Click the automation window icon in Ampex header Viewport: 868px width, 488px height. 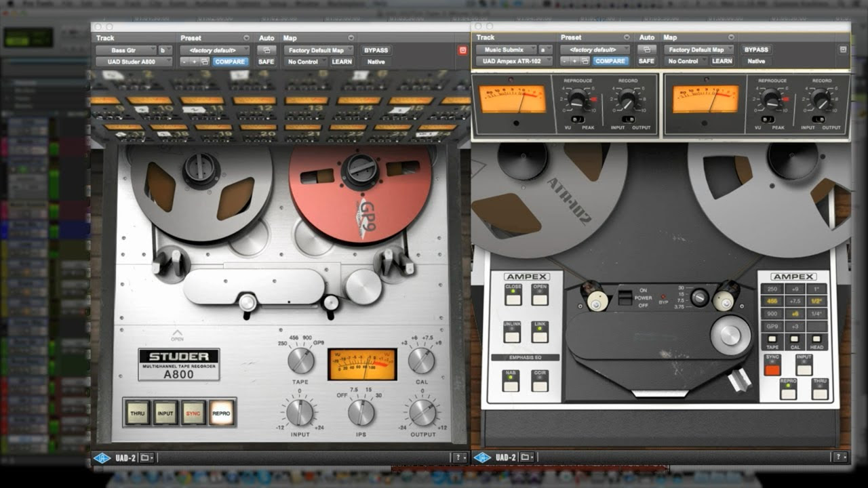click(x=646, y=49)
